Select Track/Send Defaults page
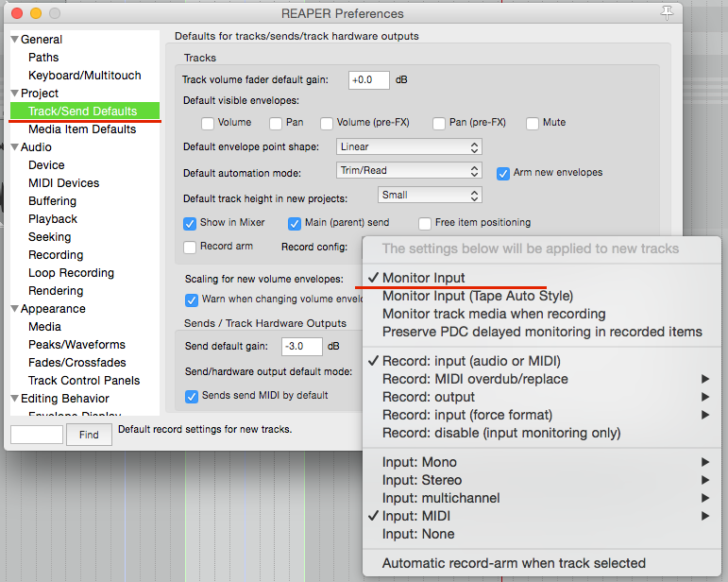The width and height of the screenshot is (728, 582). point(84,111)
